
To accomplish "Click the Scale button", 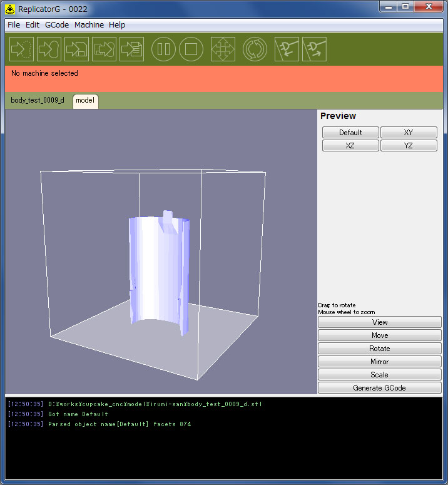I will click(x=379, y=375).
